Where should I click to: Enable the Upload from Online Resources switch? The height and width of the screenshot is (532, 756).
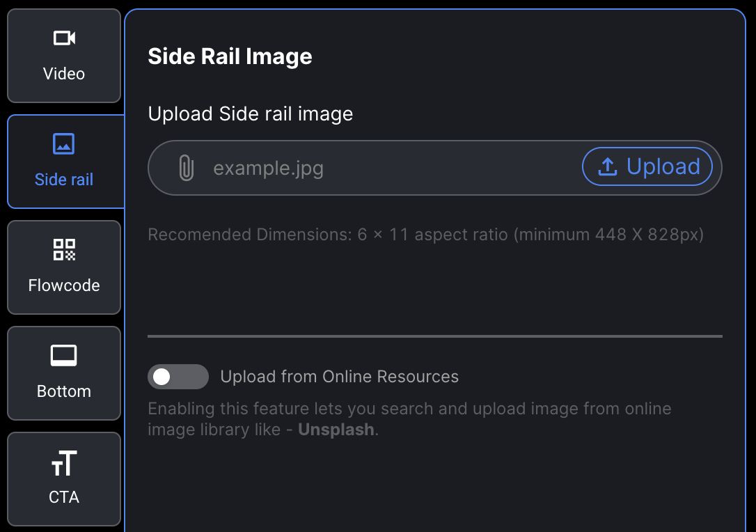coord(178,377)
